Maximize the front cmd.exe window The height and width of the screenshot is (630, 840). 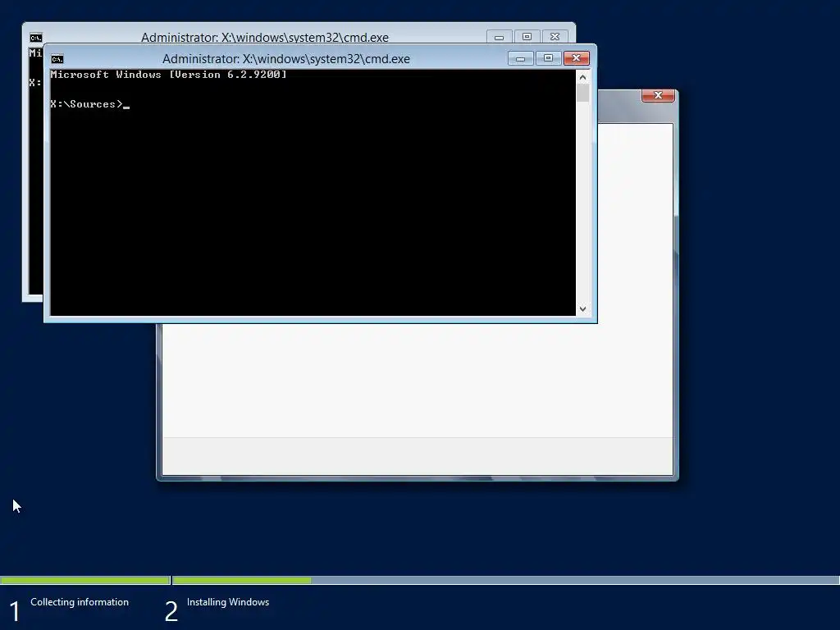click(x=548, y=58)
